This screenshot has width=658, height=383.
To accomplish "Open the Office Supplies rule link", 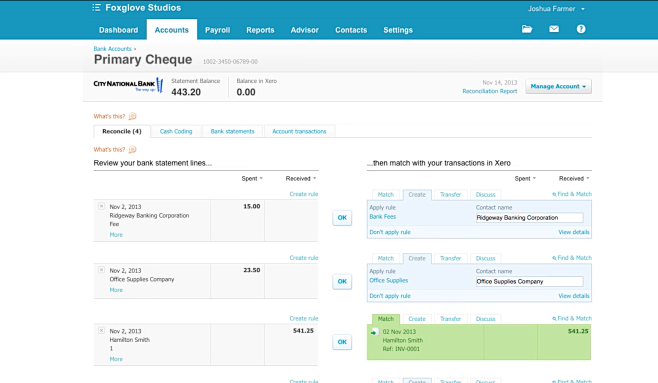I will tap(389, 281).
